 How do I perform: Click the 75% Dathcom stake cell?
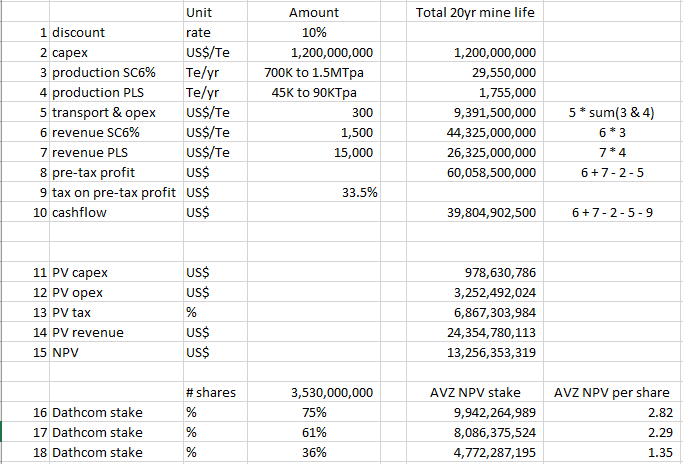[x=313, y=413]
